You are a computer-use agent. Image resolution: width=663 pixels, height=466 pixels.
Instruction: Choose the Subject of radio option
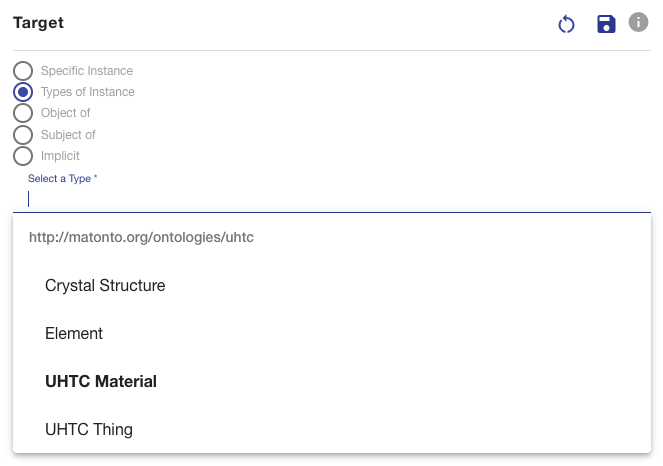[23, 135]
